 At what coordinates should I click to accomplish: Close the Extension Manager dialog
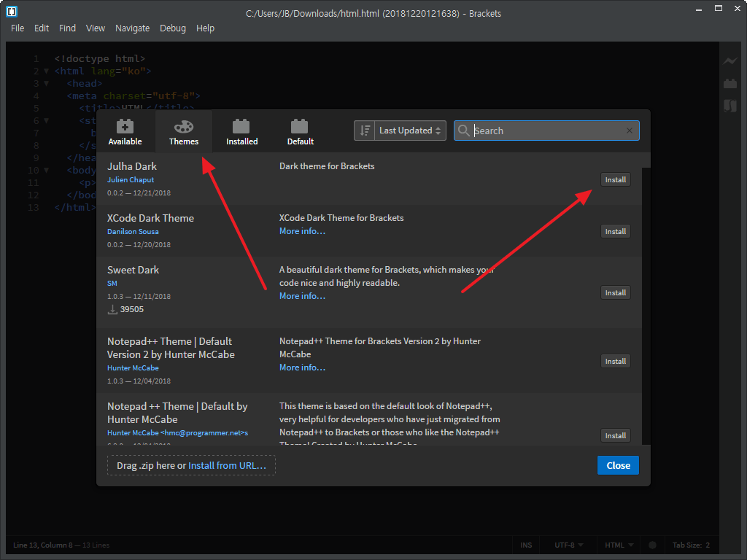[x=618, y=465]
